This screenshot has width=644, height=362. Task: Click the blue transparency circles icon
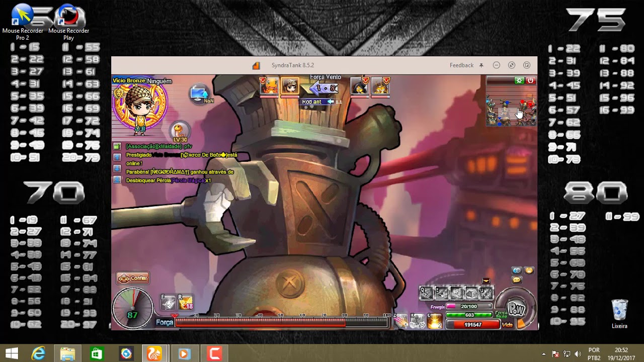(517, 270)
